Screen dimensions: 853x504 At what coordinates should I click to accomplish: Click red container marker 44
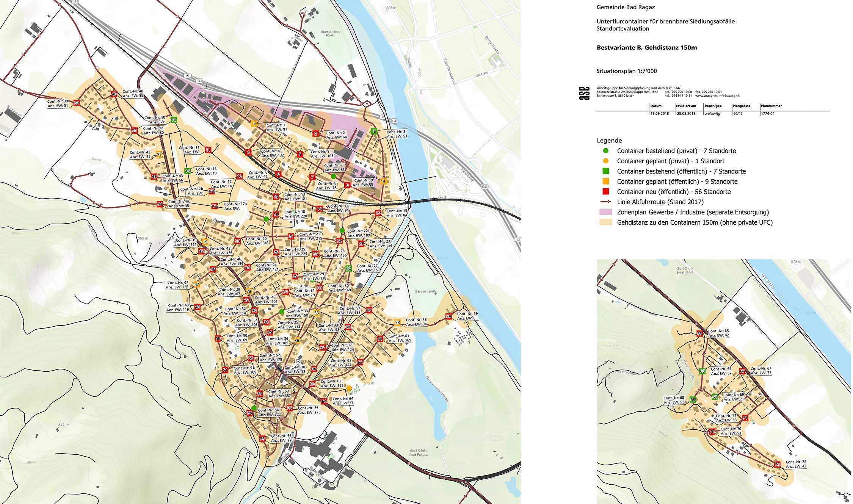(x=160, y=205)
